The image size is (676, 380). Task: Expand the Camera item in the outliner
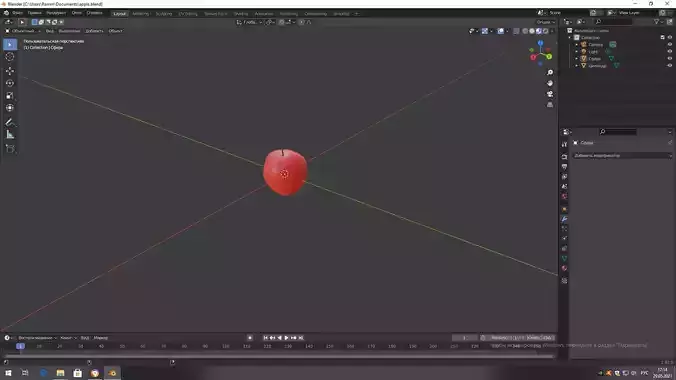(x=577, y=44)
